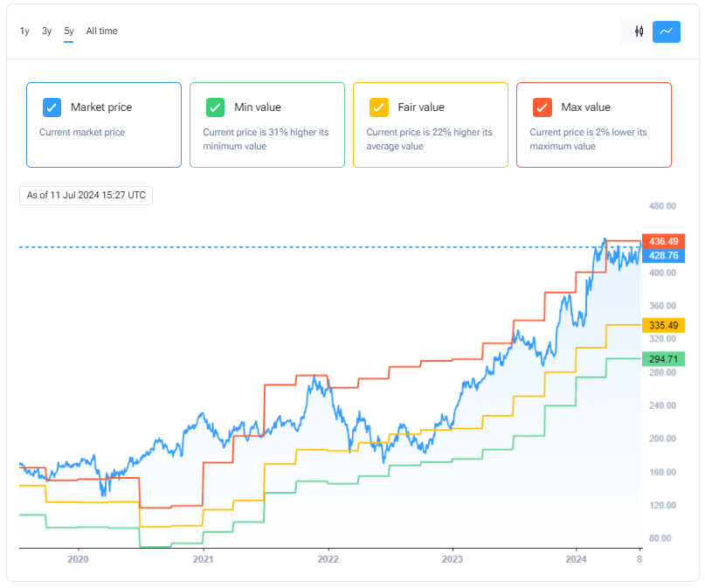Switch to the 1y time range
Viewport: 705px width, 588px height.
(x=24, y=31)
